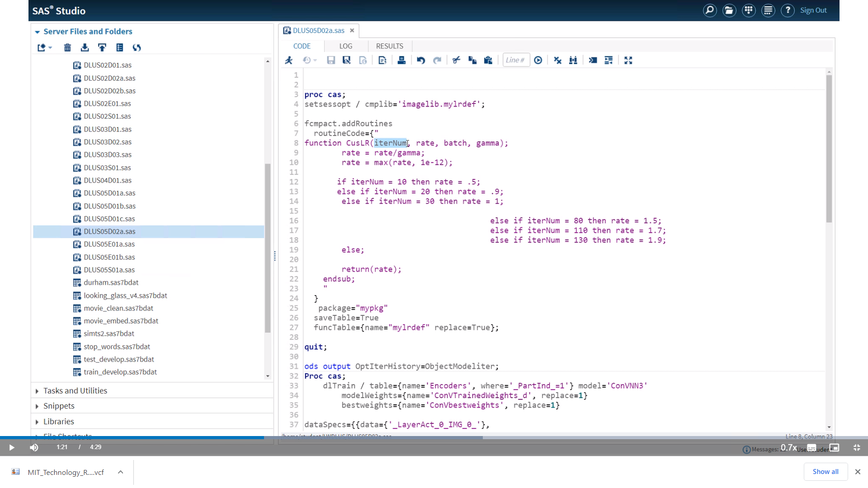The width and height of the screenshot is (868, 488).
Task: Click the Sign Out link
Action: pos(813,10)
